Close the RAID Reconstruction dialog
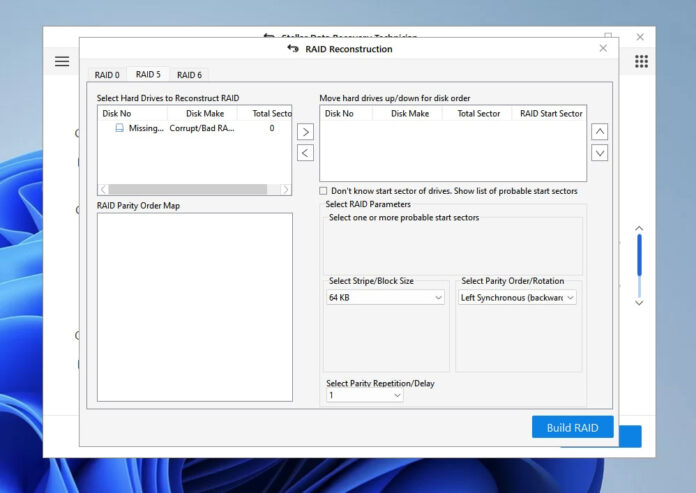This screenshot has height=493, width=696. 602,48
